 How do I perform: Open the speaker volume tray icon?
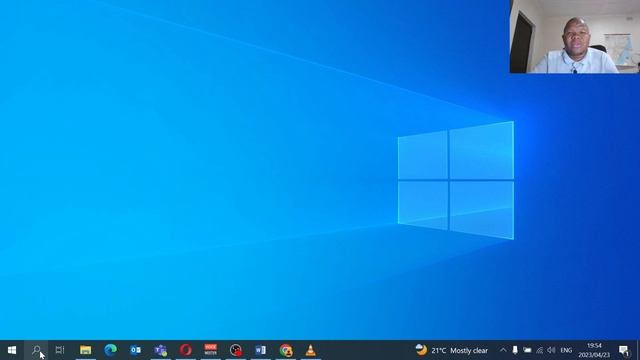click(551, 350)
